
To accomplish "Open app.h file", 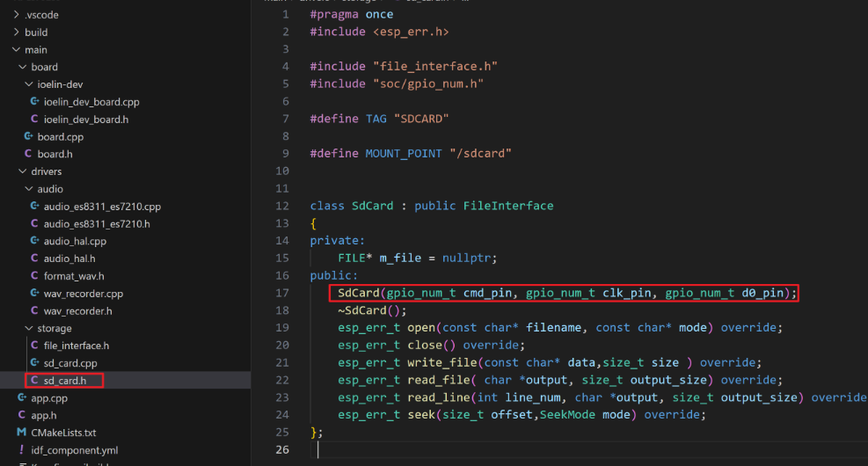I will pos(44,415).
